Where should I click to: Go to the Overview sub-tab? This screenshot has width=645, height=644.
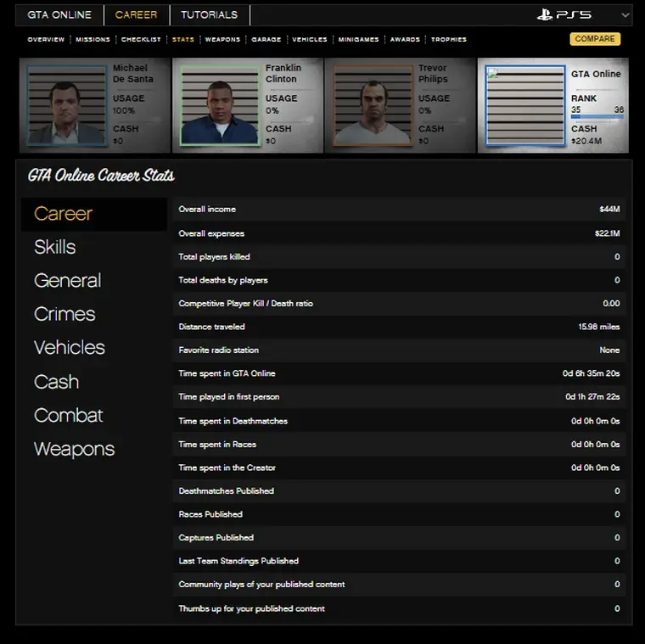46,40
